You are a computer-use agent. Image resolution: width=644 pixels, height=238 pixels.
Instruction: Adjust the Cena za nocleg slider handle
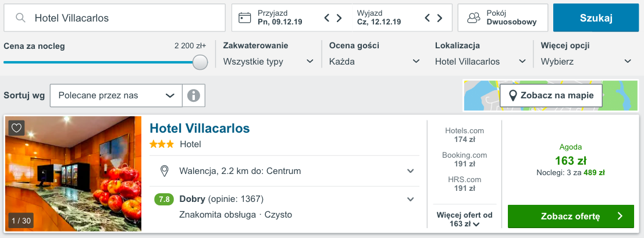point(200,62)
